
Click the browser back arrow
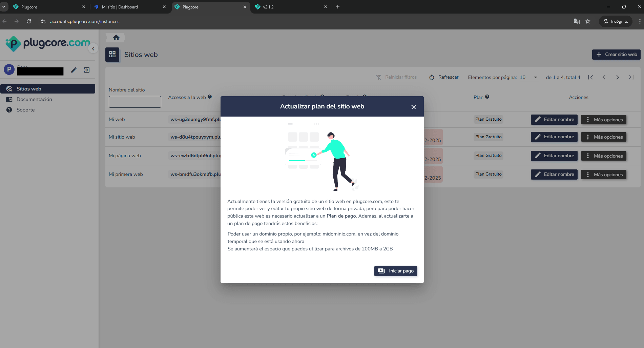(x=4, y=21)
